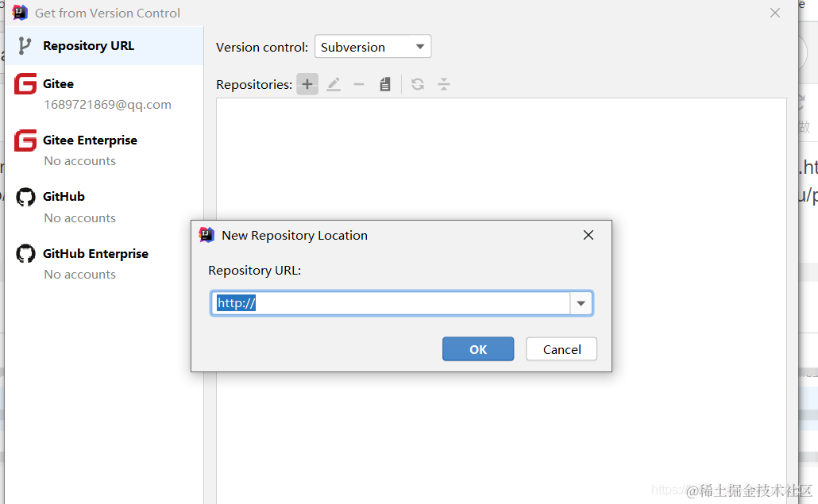Open the Version control Subversion dropdown
Viewport: 818px width, 504px height.
tap(373, 47)
